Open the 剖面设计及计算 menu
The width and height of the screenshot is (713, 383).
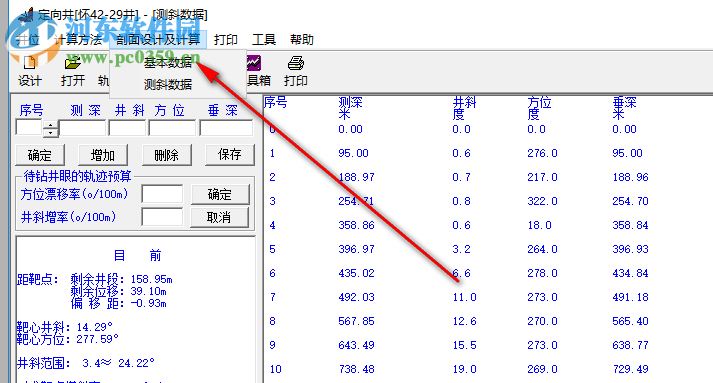pos(158,40)
